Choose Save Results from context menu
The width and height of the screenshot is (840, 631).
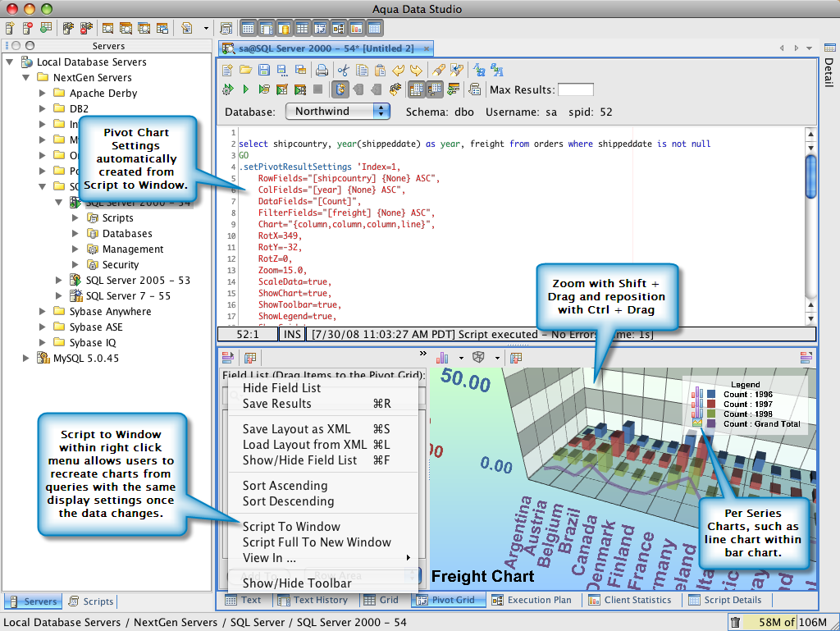323,404
